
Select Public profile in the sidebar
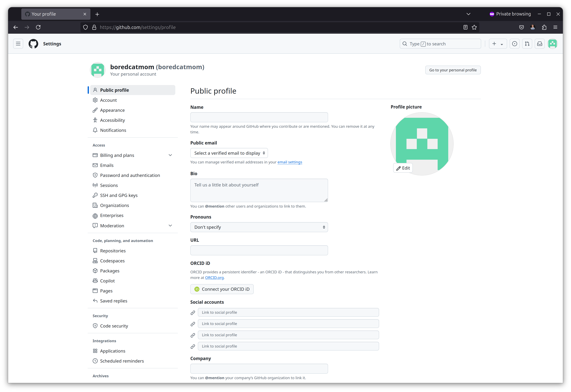click(x=132, y=90)
